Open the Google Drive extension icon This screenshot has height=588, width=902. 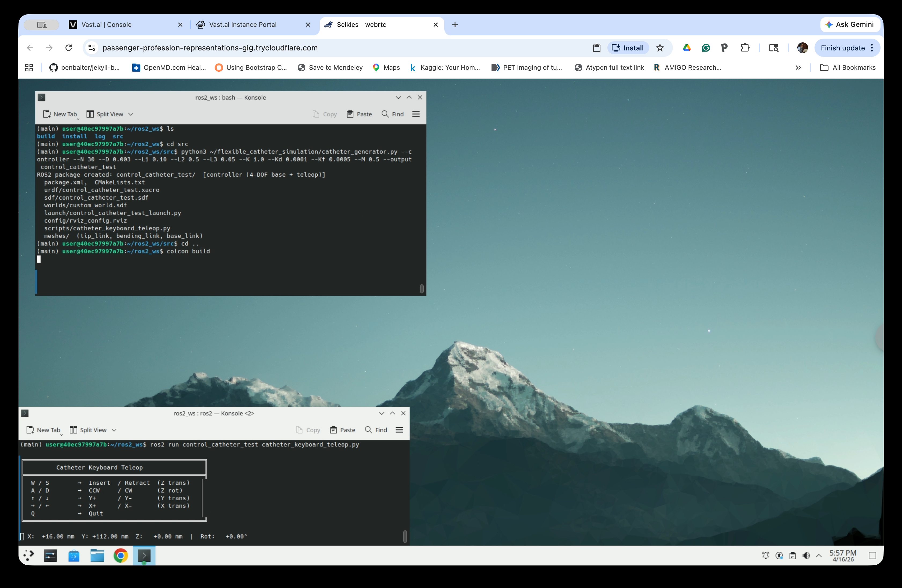[687, 48]
